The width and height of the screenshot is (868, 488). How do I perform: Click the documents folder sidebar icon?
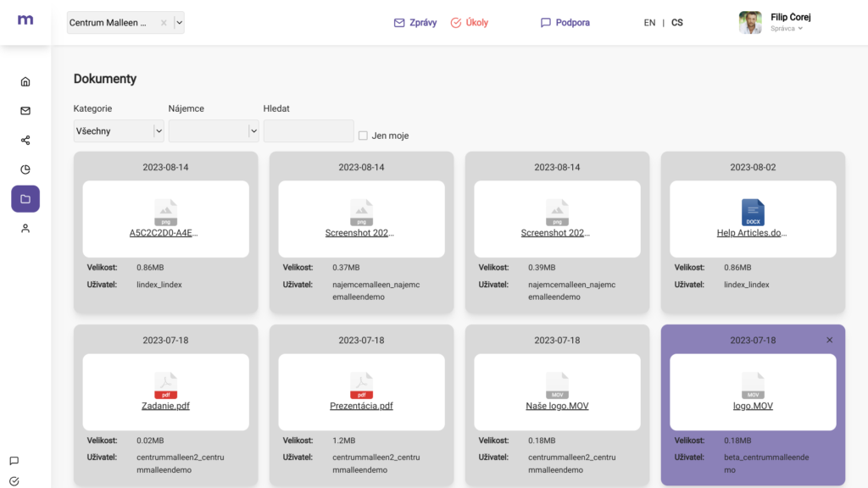click(x=25, y=199)
